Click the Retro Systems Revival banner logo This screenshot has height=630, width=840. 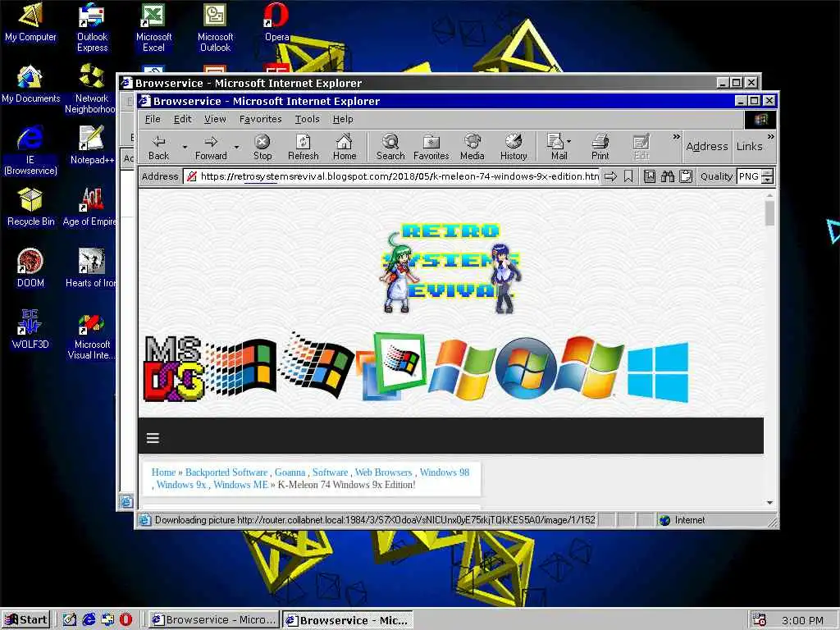(x=450, y=268)
